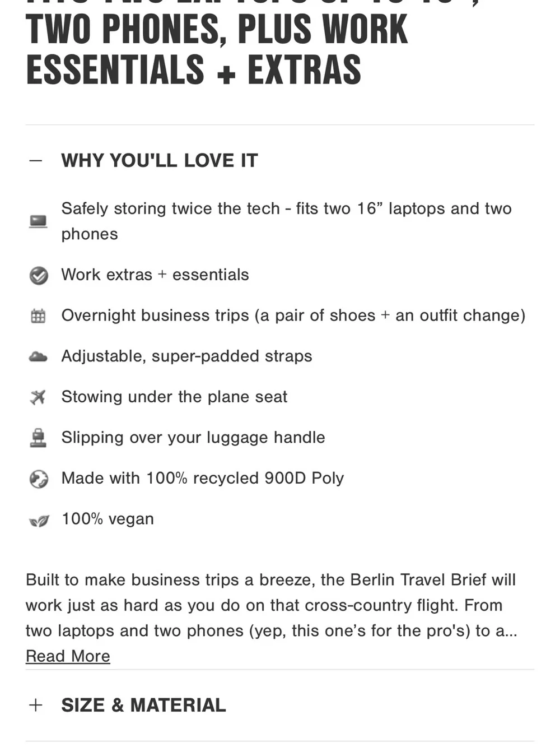560x747 pixels.
Task: Open the Read More link
Action: tap(68, 656)
